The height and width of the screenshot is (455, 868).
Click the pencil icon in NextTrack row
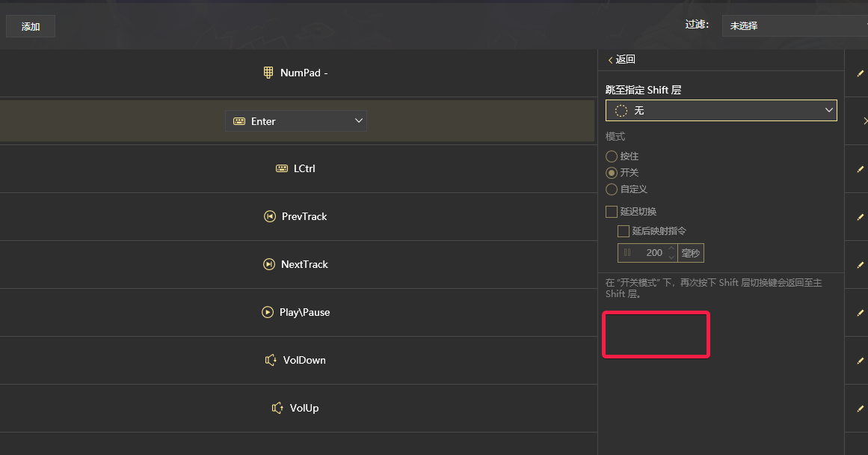pyautogui.click(x=861, y=265)
